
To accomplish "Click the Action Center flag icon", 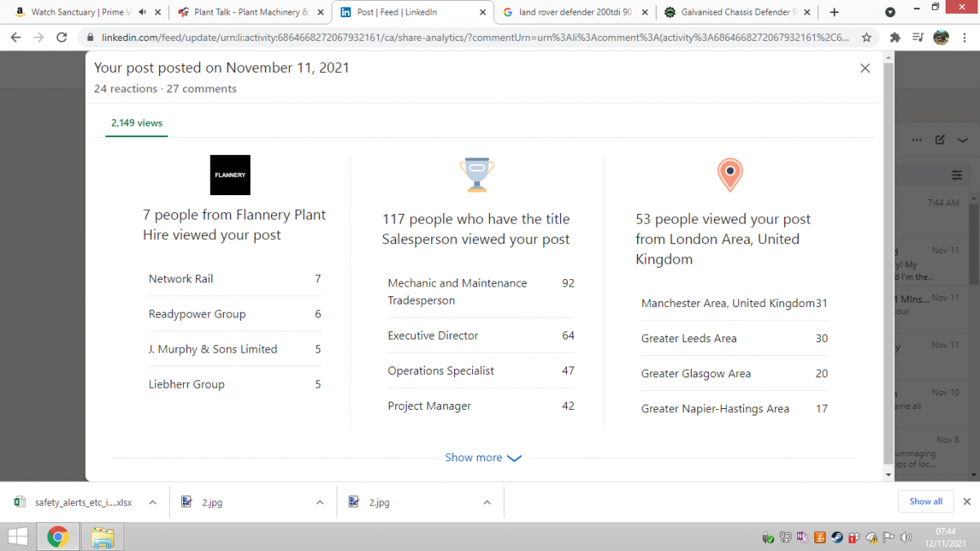I will tap(889, 537).
